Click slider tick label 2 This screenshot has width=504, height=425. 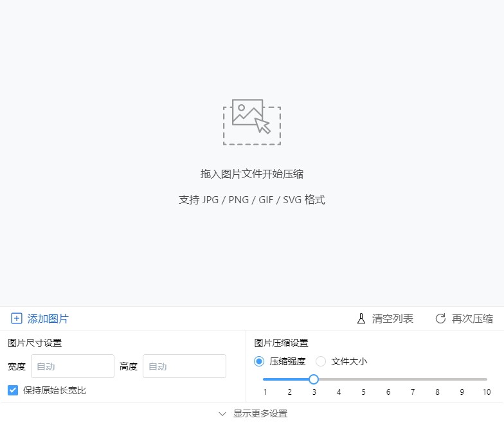(289, 392)
